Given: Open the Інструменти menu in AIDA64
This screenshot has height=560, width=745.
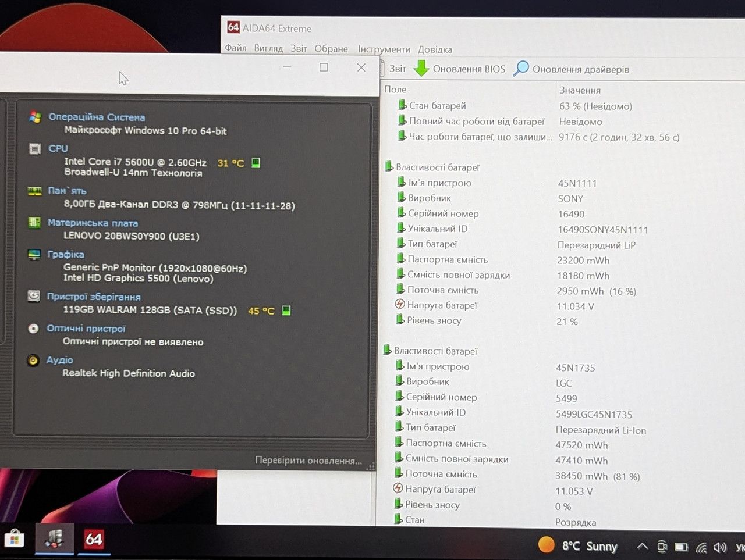Looking at the screenshot, I should coord(384,49).
